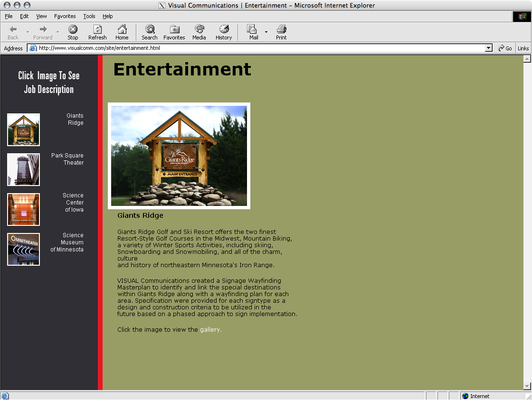Image resolution: width=532 pixels, height=400 pixels.
Task: Select the Science Center of Iowa thumbnail
Action: [23, 210]
